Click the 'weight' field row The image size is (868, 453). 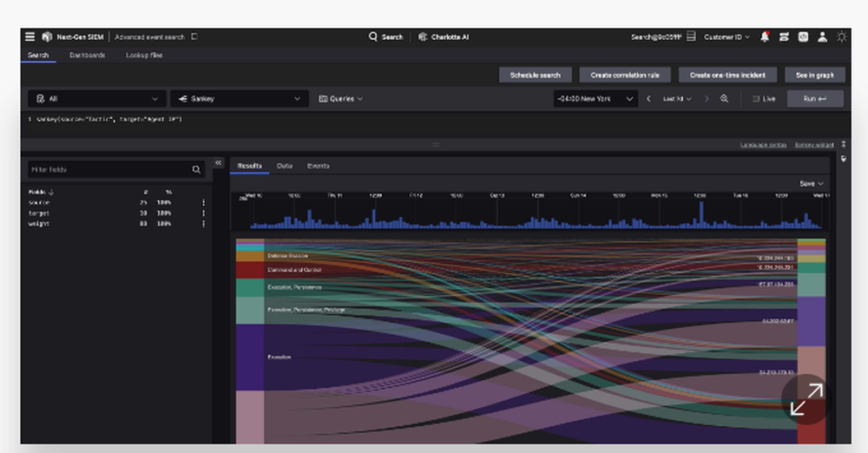(x=116, y=224)
